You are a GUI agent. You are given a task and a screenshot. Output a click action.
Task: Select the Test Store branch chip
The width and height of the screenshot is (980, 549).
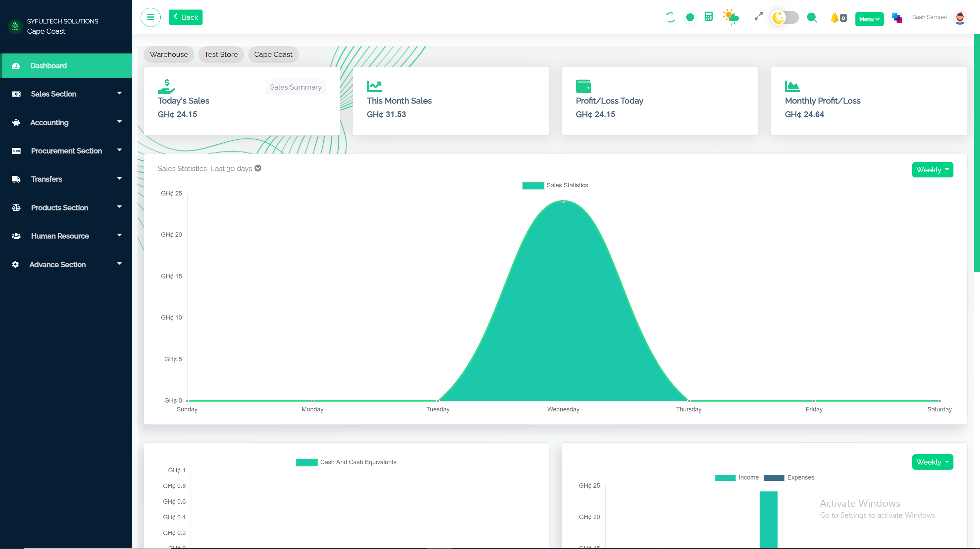pyautogui.click(x=221, y=54)
